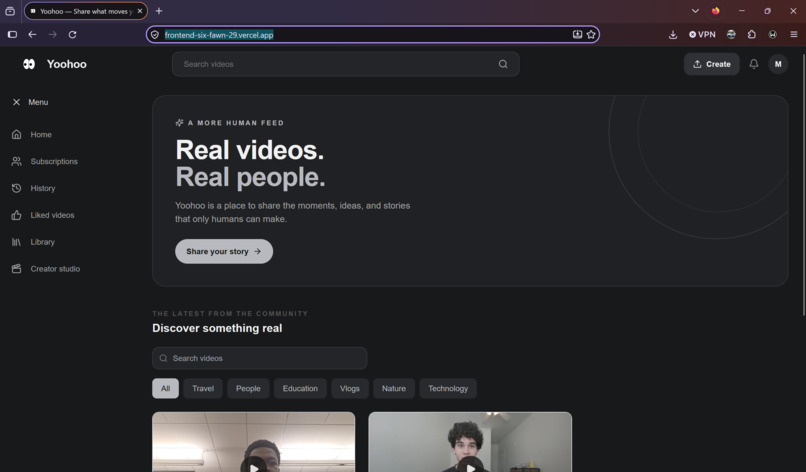This screenshot has width=806, height=472.
Task: Reload the page with the refresh icon
Action: [x=72, y=34]
